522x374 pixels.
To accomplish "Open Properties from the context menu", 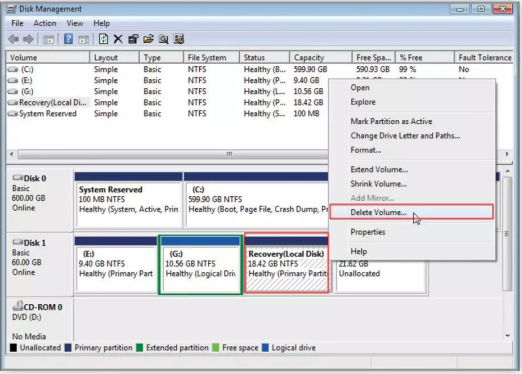I will [412, 232].
